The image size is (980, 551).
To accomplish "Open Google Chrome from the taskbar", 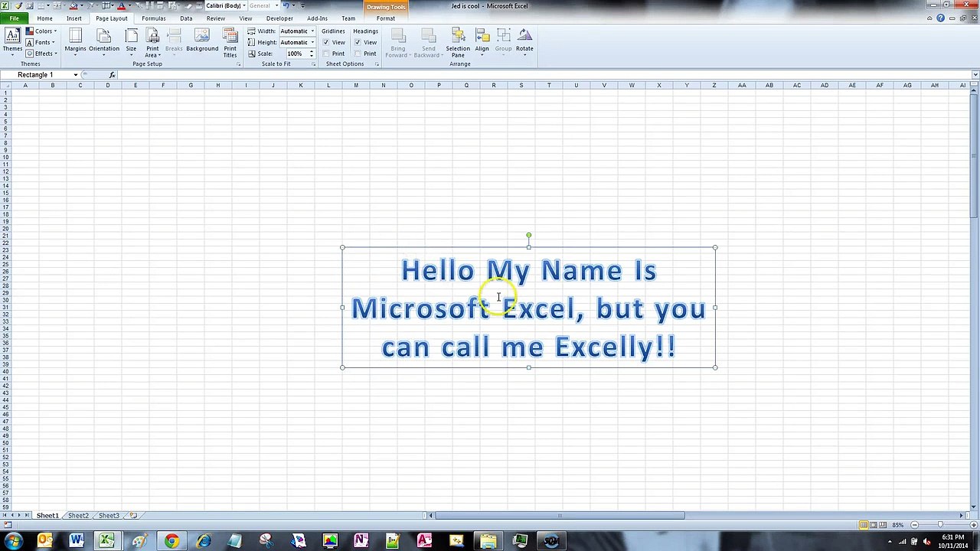I will coord(171,541).
